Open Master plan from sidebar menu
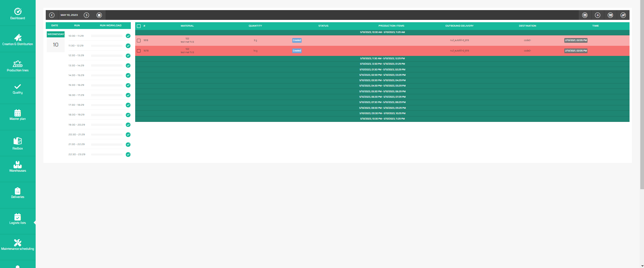The image size is (644, 268). (x=18, y=114)
